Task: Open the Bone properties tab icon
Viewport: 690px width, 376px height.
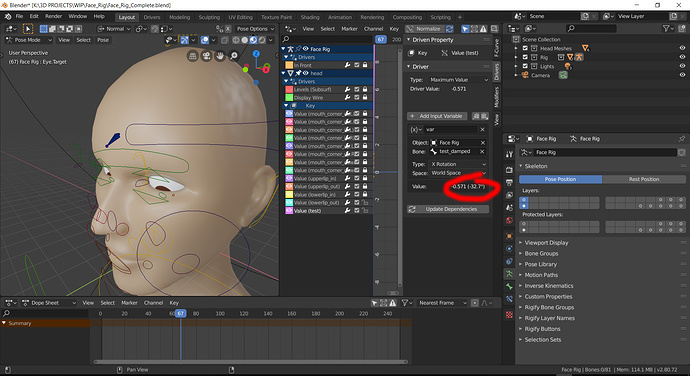Action: point(509,287)
